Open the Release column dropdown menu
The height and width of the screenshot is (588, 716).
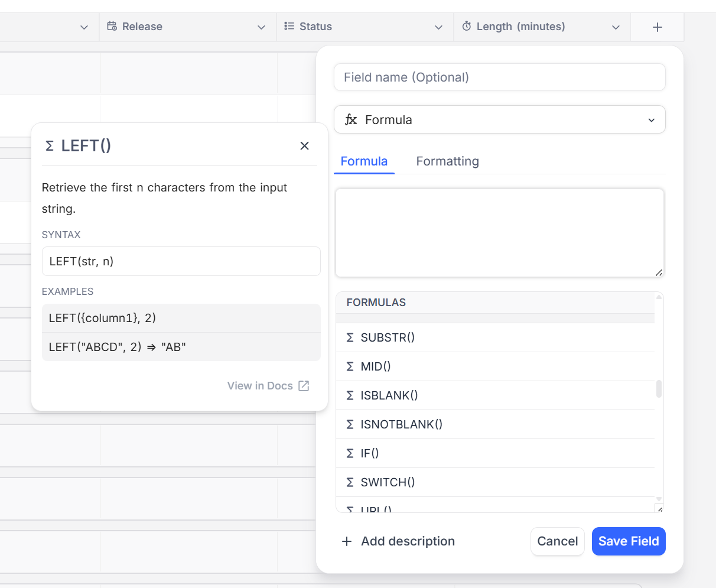261,27
